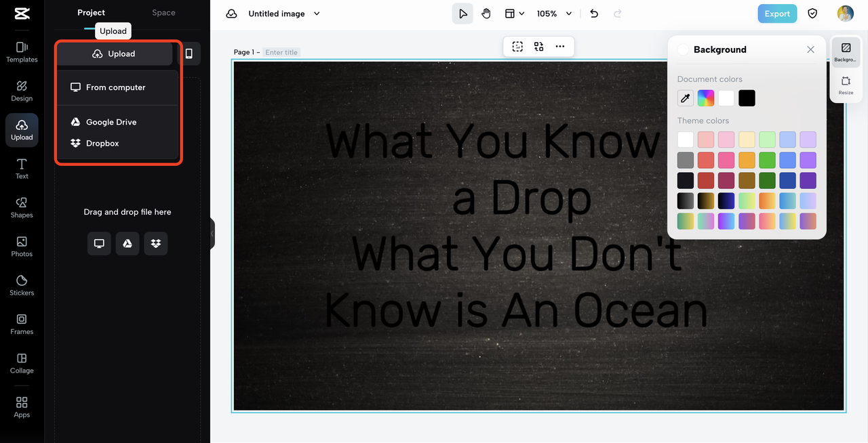This screenshot has width=868, height=443.
Task: Select the pointer cursor tool
Action: point(462,14)
